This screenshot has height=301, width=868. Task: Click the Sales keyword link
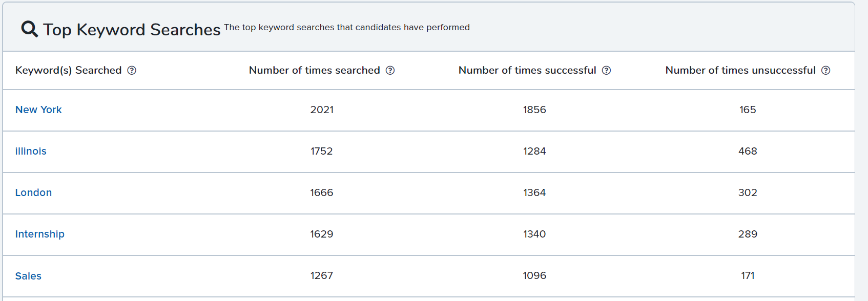click(28, 276)
